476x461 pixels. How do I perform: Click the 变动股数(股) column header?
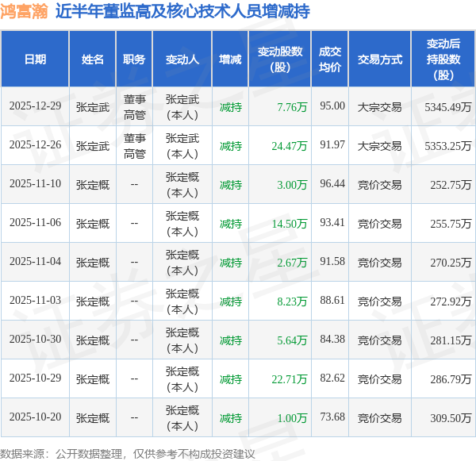click(x=280, y=60)
